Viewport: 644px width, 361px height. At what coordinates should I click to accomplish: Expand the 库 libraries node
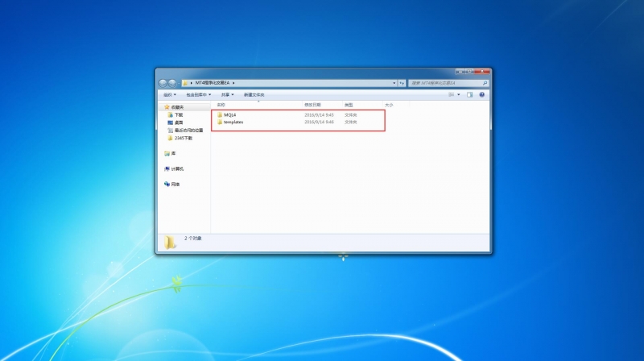click(172, 153)
